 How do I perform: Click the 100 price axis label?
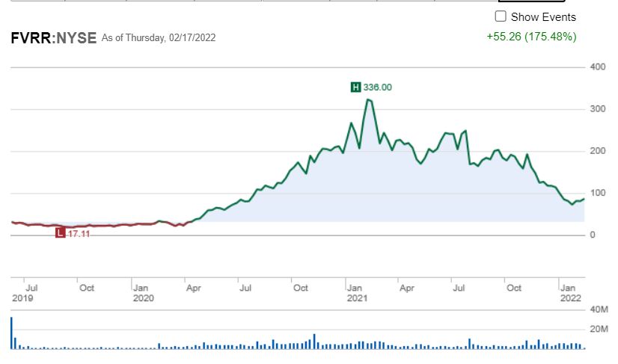pos(598,193)
